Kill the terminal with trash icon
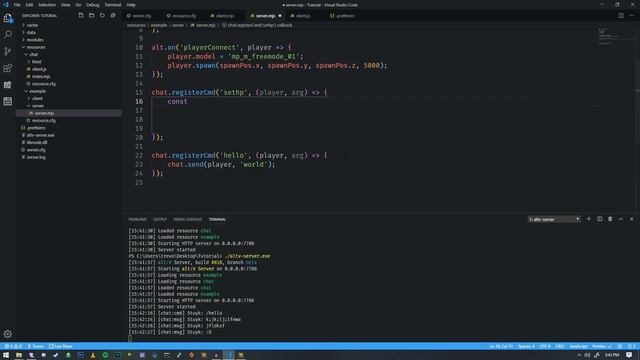Image resolution: width=640 pixels, height=360 pixels. (610, 219)
